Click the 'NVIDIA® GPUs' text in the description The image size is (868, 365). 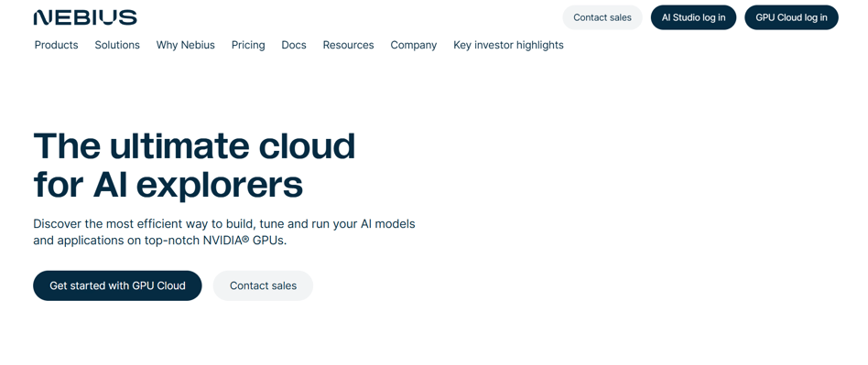(244, 241)
